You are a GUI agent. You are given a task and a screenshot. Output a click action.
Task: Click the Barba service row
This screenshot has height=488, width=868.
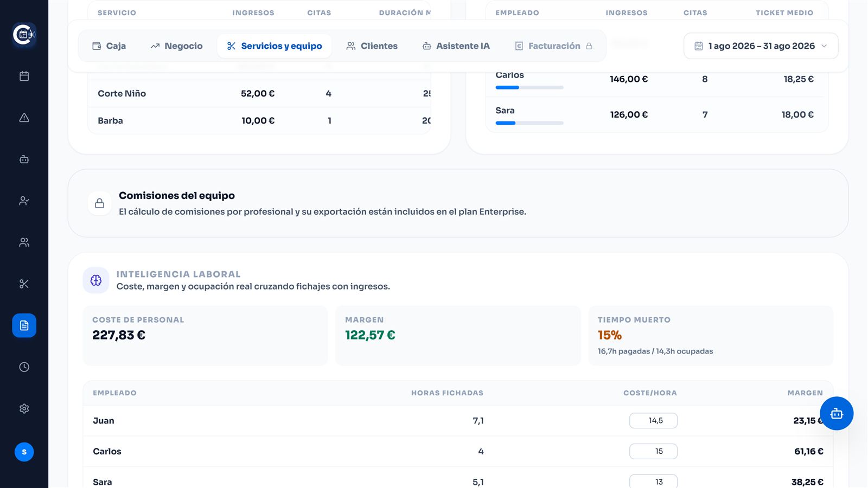259,120
